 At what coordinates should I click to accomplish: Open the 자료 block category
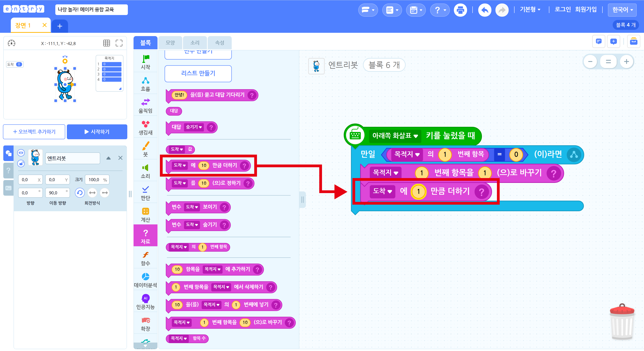[145, 236]
